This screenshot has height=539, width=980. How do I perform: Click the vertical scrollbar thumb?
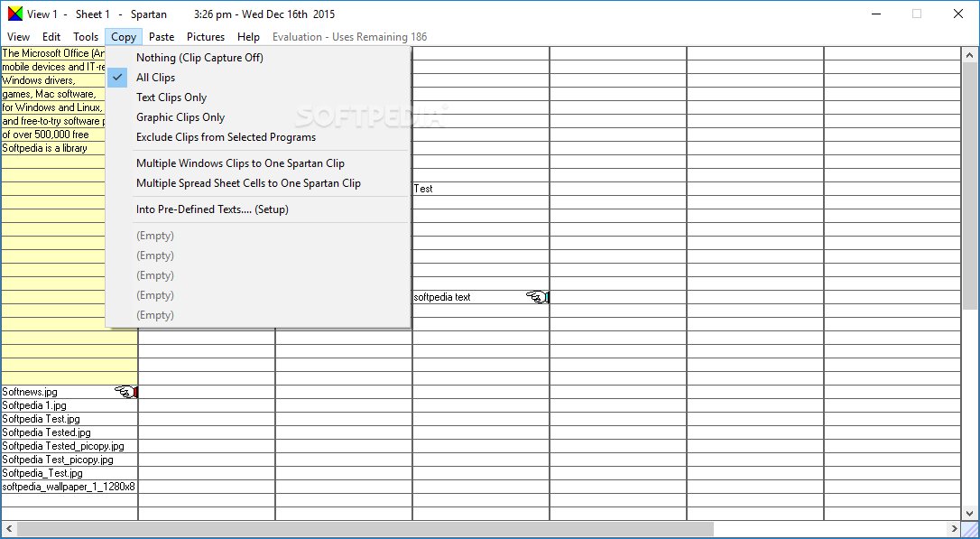point(970,185)
